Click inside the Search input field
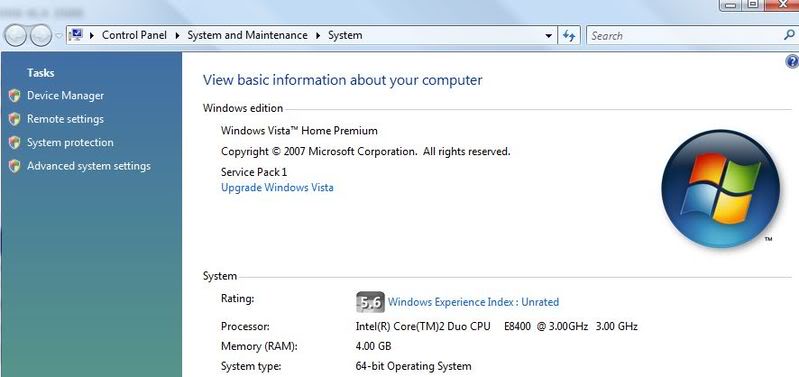The height and width of the screenshot is (377, 799). (685, 36)
